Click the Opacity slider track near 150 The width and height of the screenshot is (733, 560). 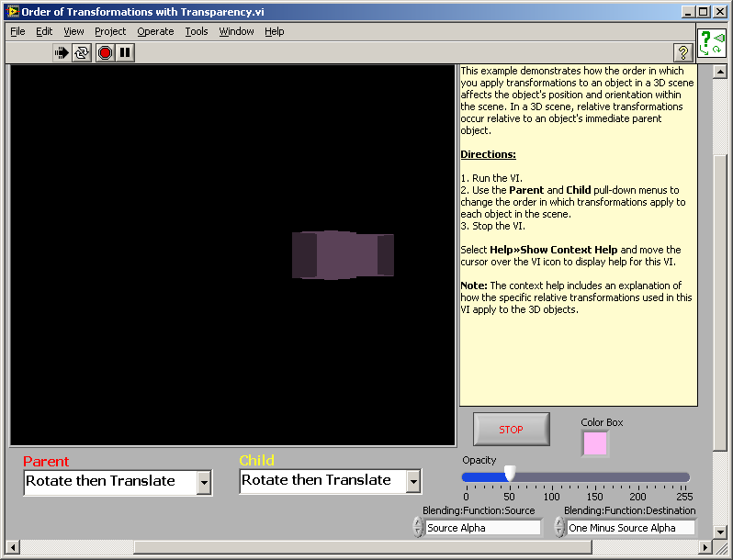coord(594,476)
